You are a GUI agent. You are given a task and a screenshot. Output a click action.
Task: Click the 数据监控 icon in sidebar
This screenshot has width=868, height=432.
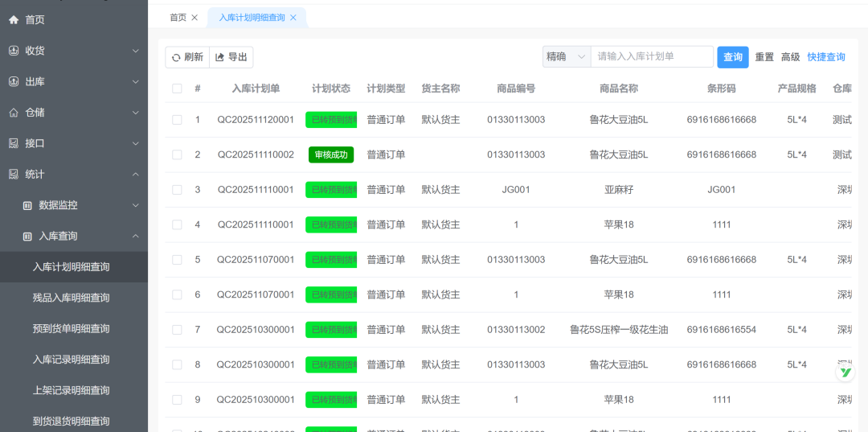27,205
